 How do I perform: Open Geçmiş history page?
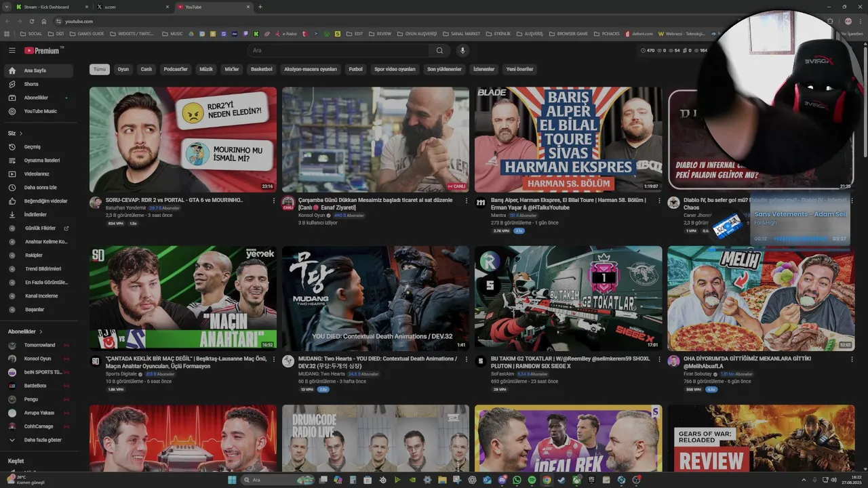point(39,146)
